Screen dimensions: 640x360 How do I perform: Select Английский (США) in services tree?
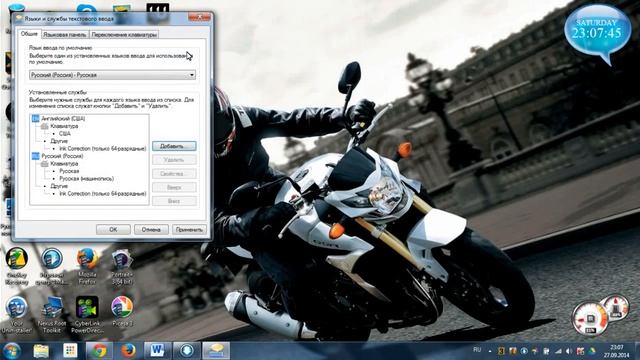pos(63,118)
